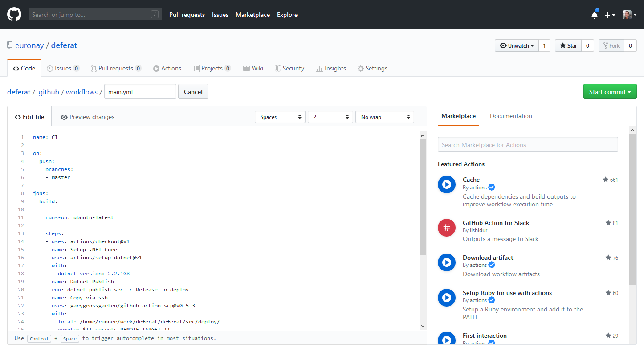Click the GitHub octocat logo
The width and height of the screenshot is (644, 352).
pyautogui.click(x=14, y=15)
